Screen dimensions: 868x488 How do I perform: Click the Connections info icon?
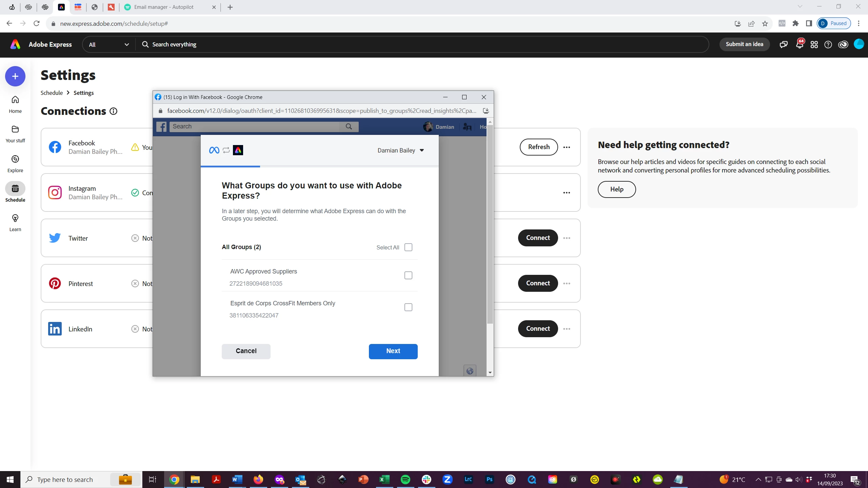[x=114, y=111]
